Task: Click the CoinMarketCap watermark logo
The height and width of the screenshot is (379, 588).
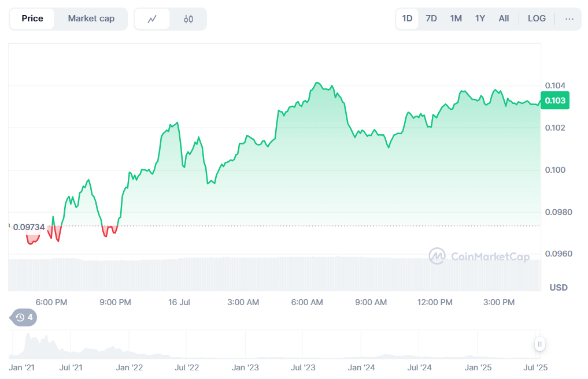Action: 479,256
